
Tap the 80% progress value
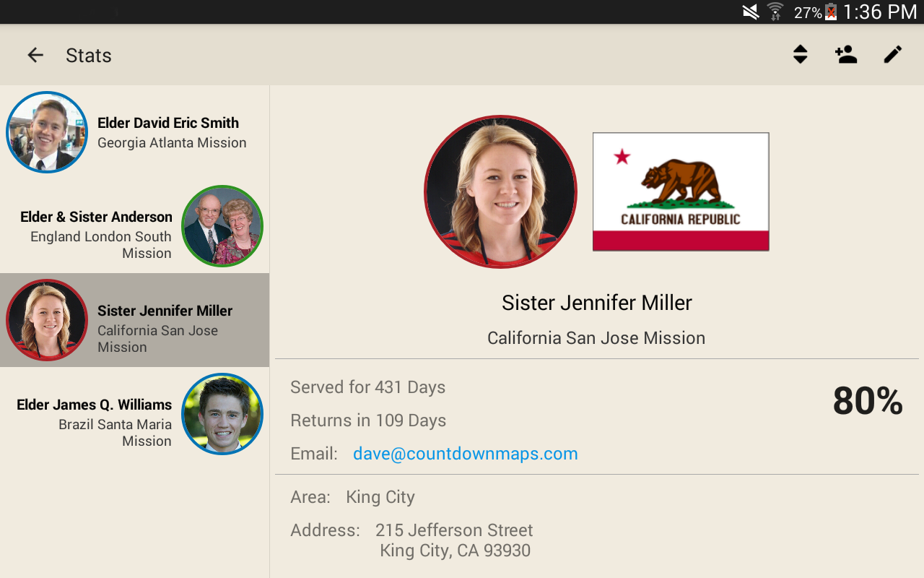[x=868, y=401]
